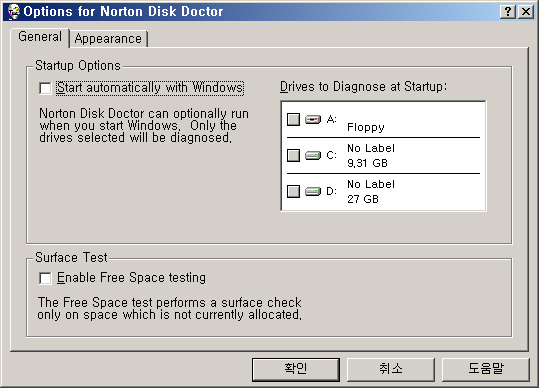
Task: Close the options dialog with the X button
Action: pos(526,12)
